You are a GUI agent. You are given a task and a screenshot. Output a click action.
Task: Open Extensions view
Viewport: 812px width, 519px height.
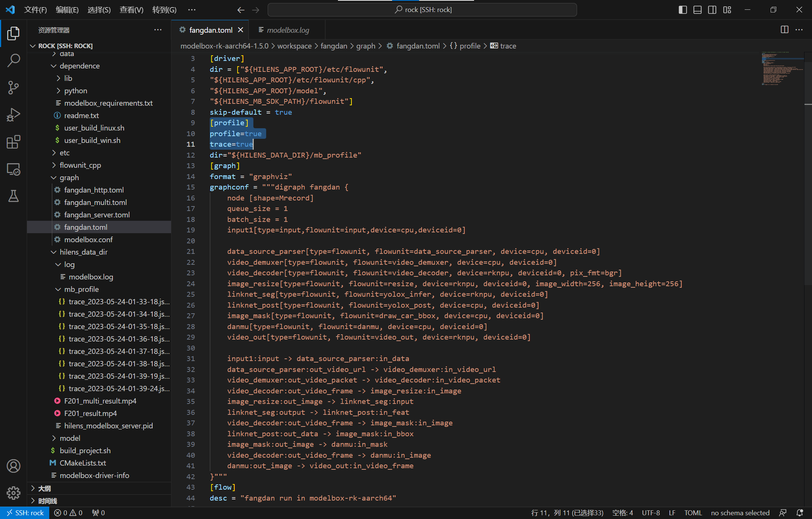tap(14, 142)
